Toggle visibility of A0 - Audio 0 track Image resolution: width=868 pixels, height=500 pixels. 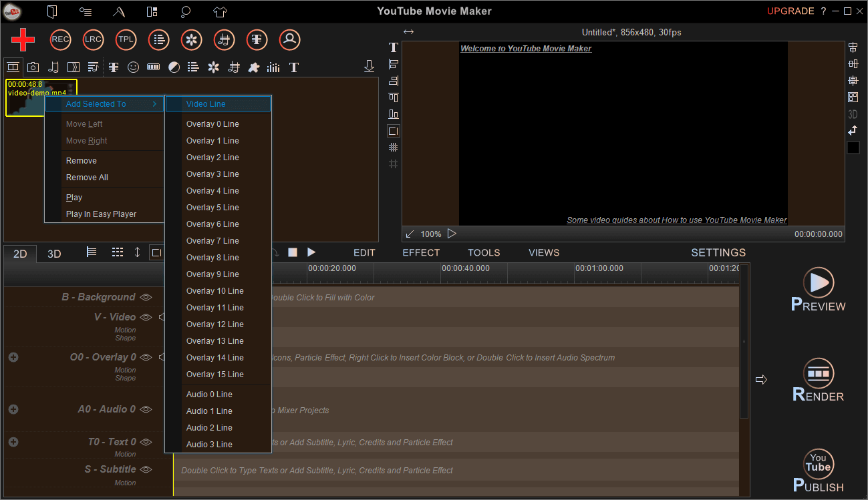[146, 409]
